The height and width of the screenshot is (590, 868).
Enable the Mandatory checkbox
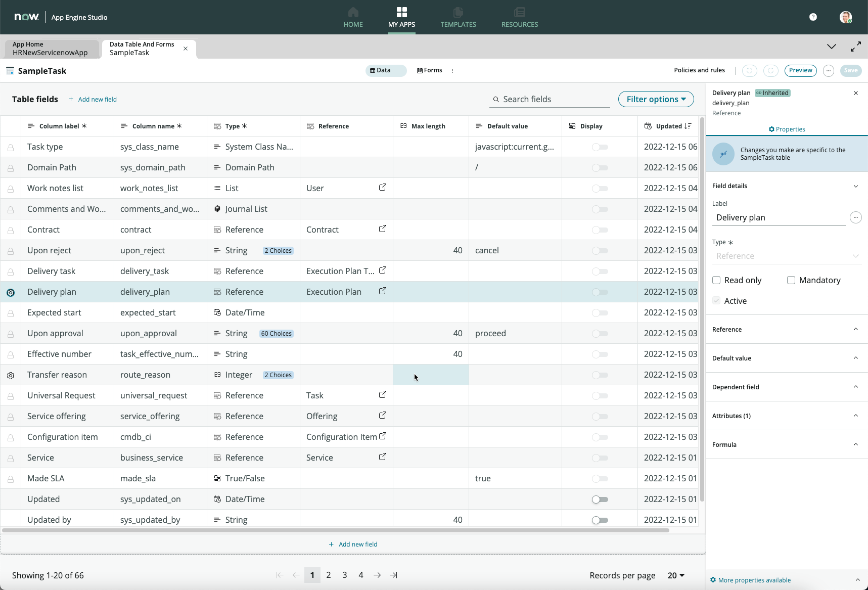[791, 280]
